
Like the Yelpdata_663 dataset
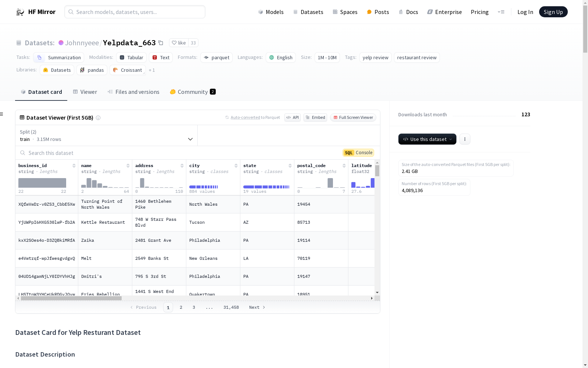(179, 43)
